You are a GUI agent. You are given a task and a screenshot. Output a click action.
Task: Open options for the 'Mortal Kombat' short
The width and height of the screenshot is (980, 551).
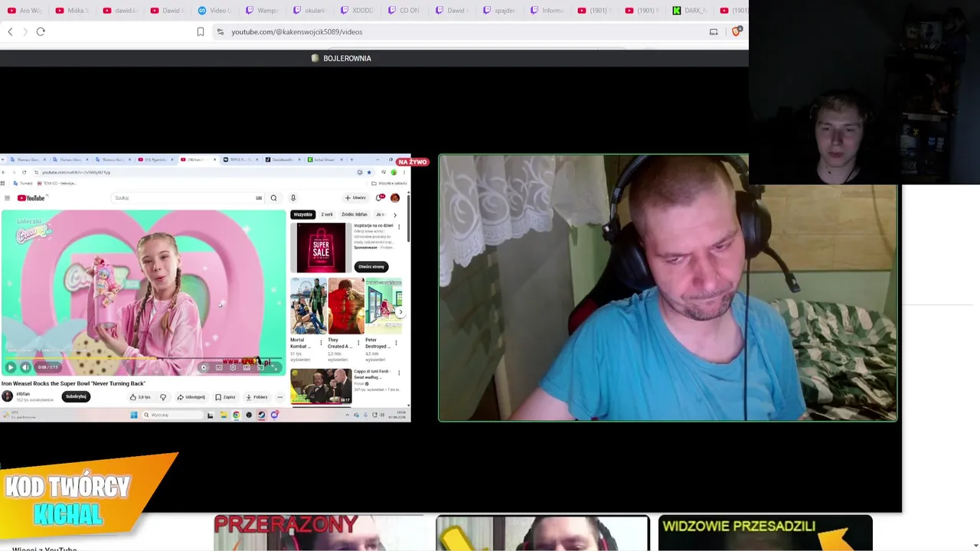tap(321, 343)
